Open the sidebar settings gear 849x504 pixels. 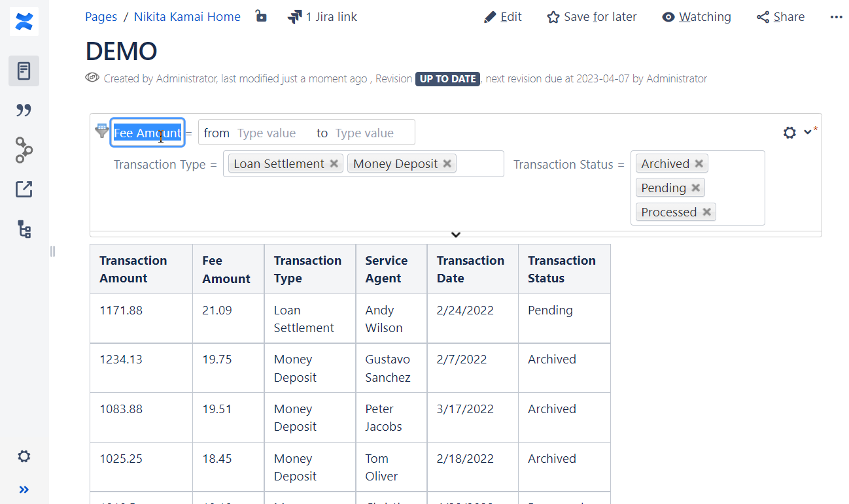pos(24,456)
